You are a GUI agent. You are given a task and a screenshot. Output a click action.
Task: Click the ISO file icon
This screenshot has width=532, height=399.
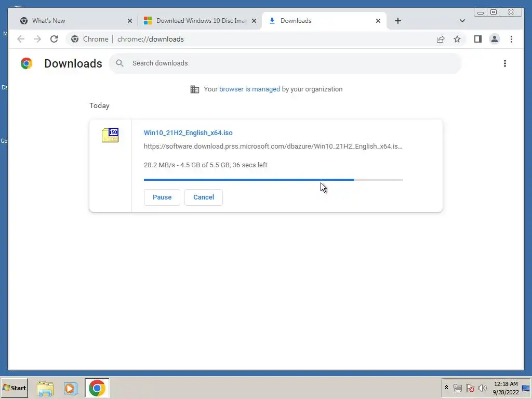(x=110, y=135)
